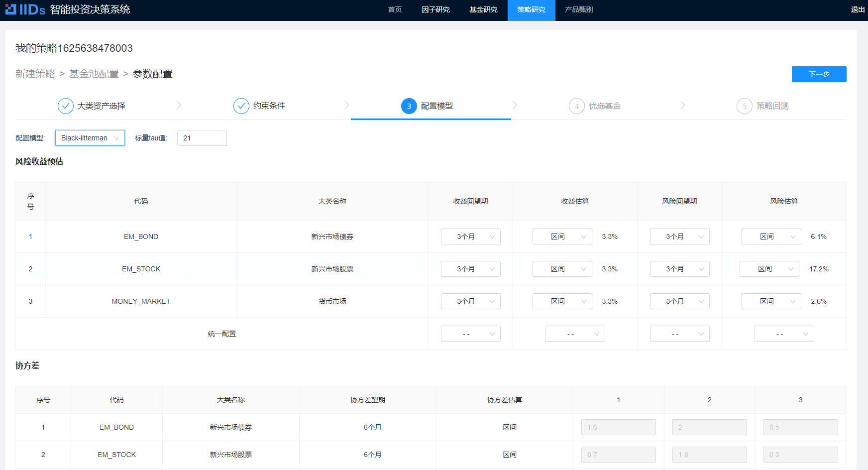Open the 配置模型 Black-litterman dropdown
868x470 pixels.
pyautogui.click(x=90, y=138)
